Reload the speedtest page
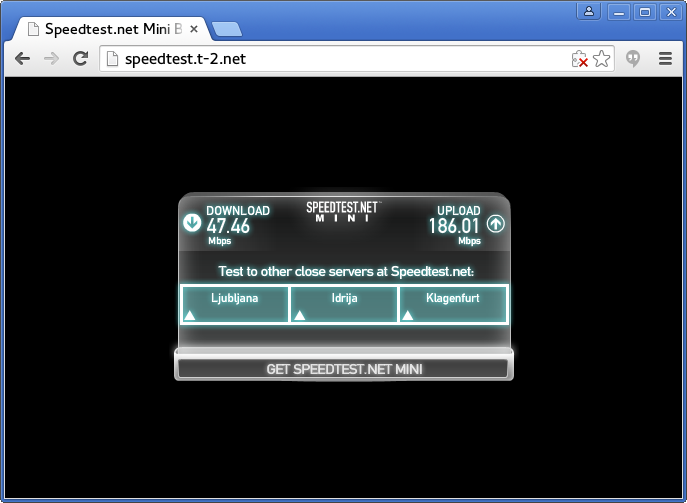 coord(81,58)
